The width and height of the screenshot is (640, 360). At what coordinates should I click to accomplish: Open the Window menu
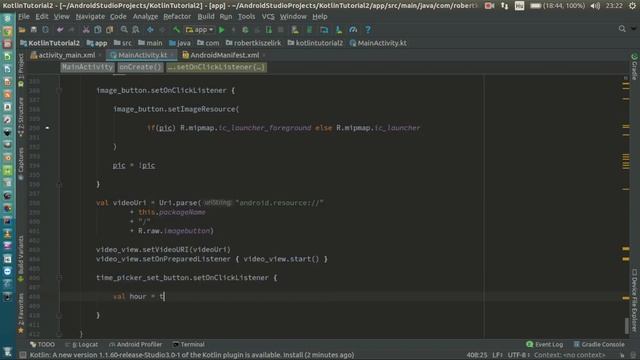[x=293, y=17]
